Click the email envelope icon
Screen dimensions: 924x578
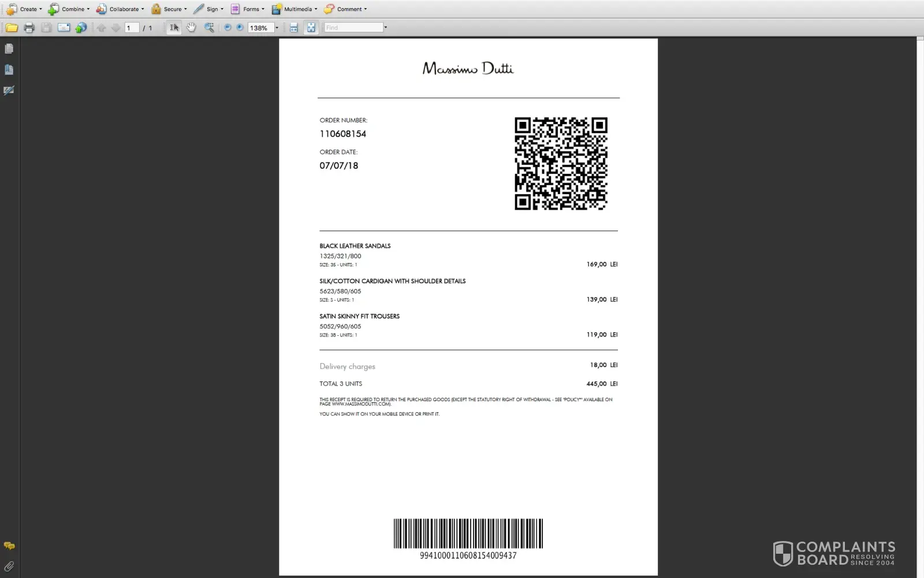coord(64,28)
